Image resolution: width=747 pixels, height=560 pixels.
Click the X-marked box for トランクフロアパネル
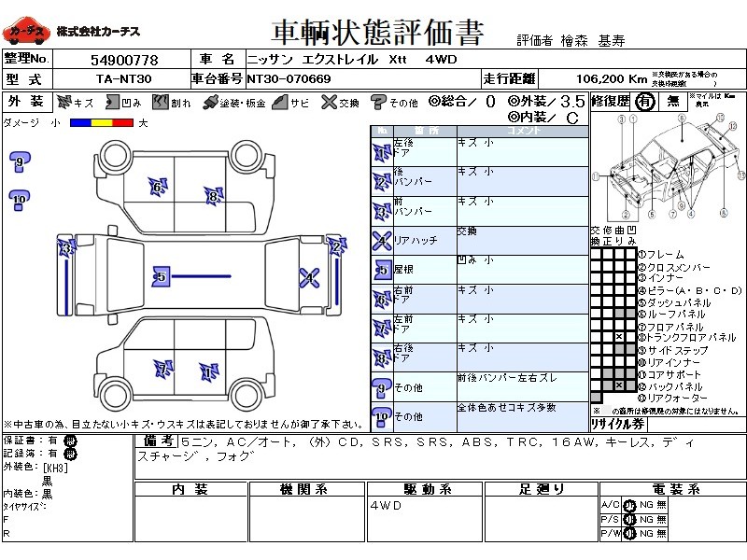[x=618, y=337]
